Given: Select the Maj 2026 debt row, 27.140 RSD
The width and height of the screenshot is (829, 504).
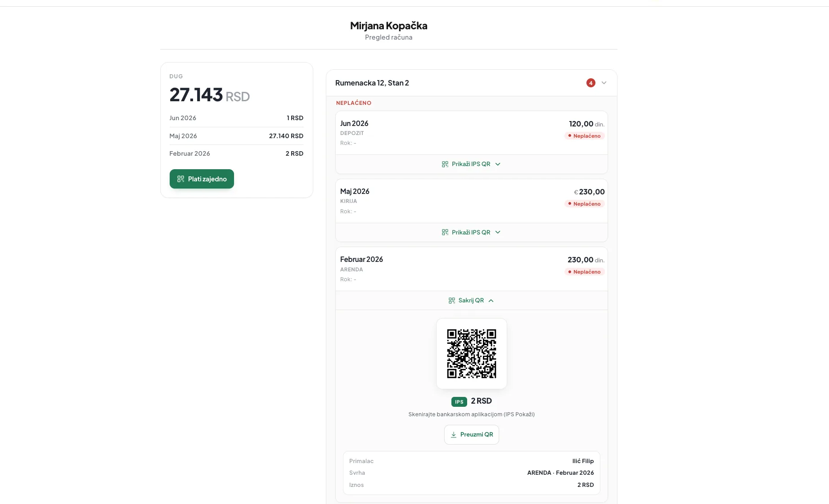Looking at the screenshot, I should pyautogui.click(x=236, y=136).
